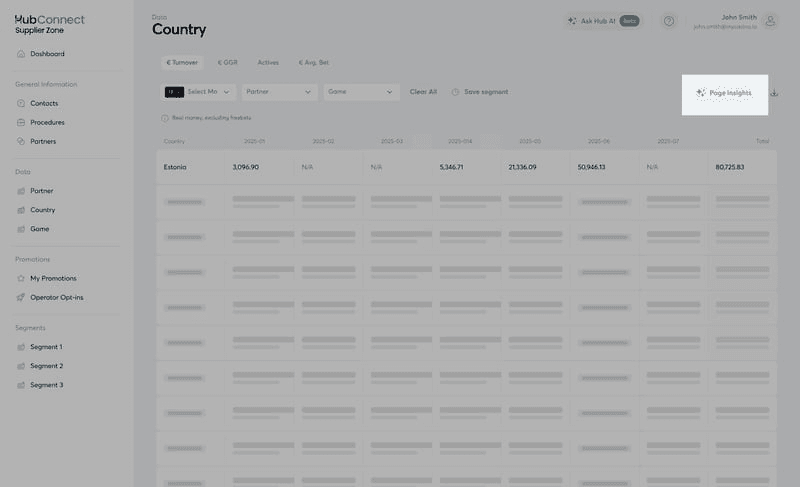Viewport: 800px width, 487px height.
Task: Click the Save segment text
Action: pos(486,92)
